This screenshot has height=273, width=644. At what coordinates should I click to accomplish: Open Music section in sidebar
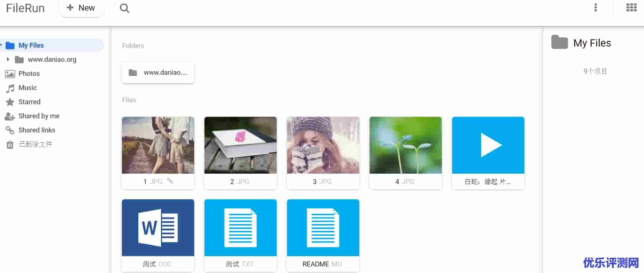click(28, 88)
